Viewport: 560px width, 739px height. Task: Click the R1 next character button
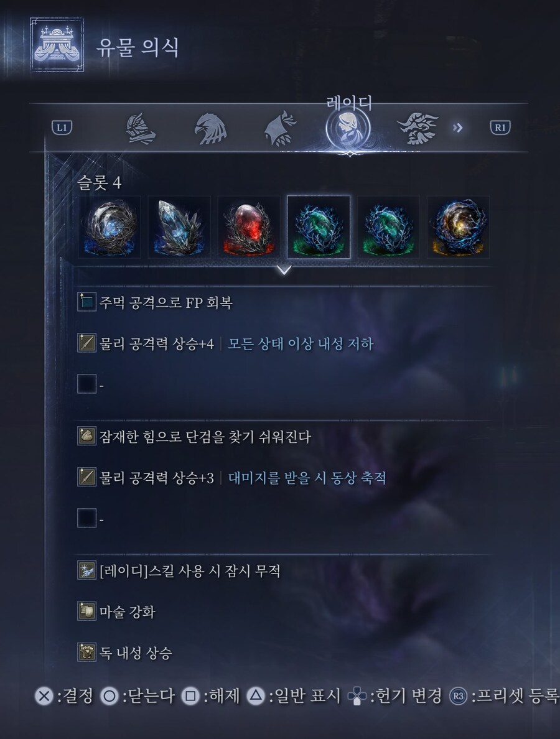coord(500,128)
